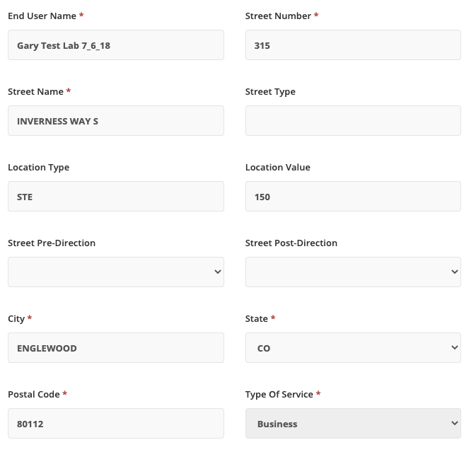Click the Location Type field containing STE
This screenshot has width=476, height=452.
(x=115, y=197)
